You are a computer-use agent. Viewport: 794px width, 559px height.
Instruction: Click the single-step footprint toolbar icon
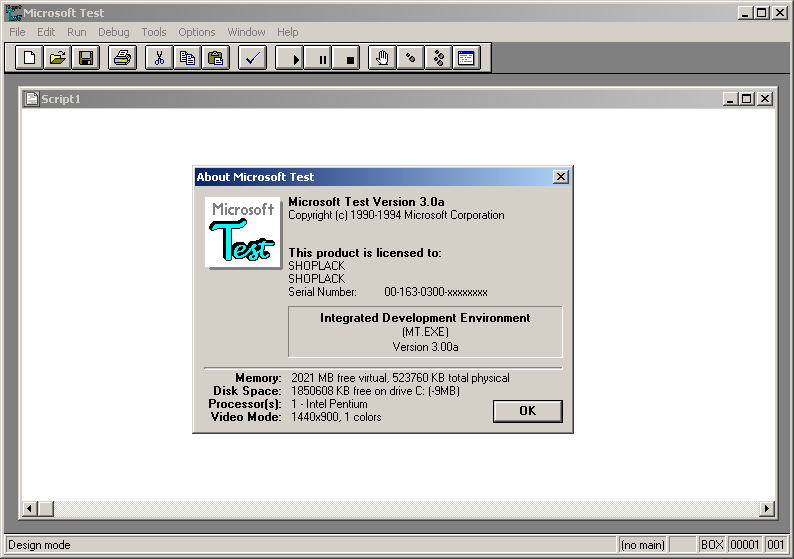411,58
